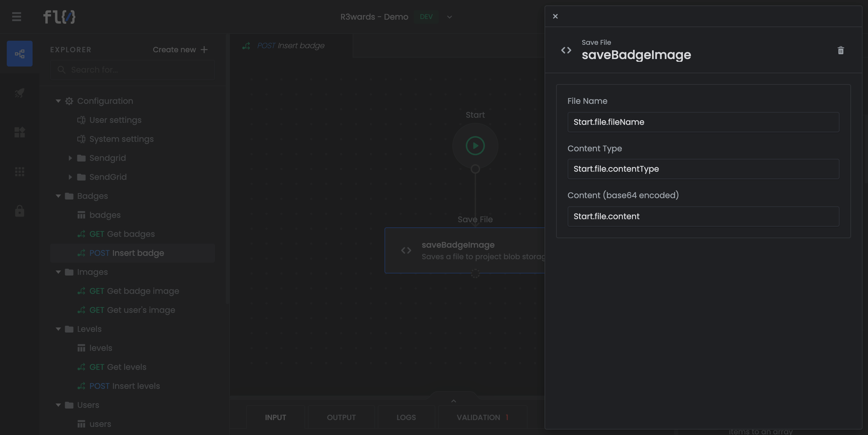Open the lock security sidebar icon

click(20, 211)
